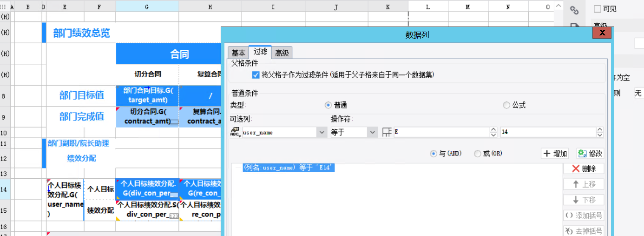Select column header F
The height and width of the screenshot is (236, 644).
[x=99, y=6]
